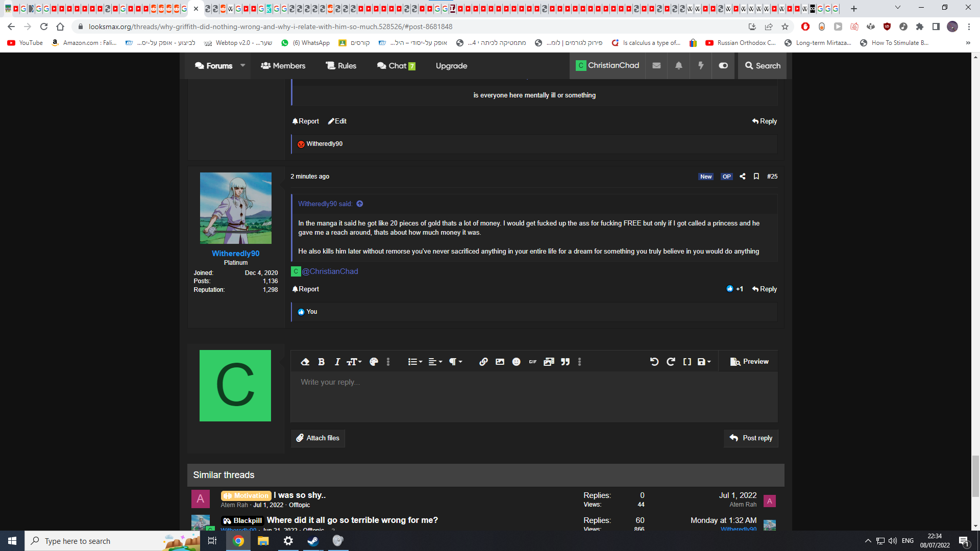
Task: Toggle bold formatting in reply editor
Action: point(321,362)
